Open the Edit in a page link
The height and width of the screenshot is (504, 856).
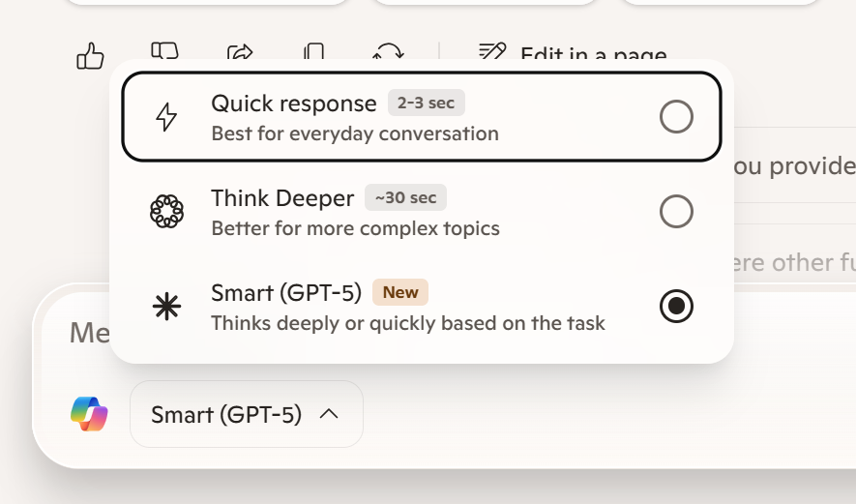click(x=592, y=56)
